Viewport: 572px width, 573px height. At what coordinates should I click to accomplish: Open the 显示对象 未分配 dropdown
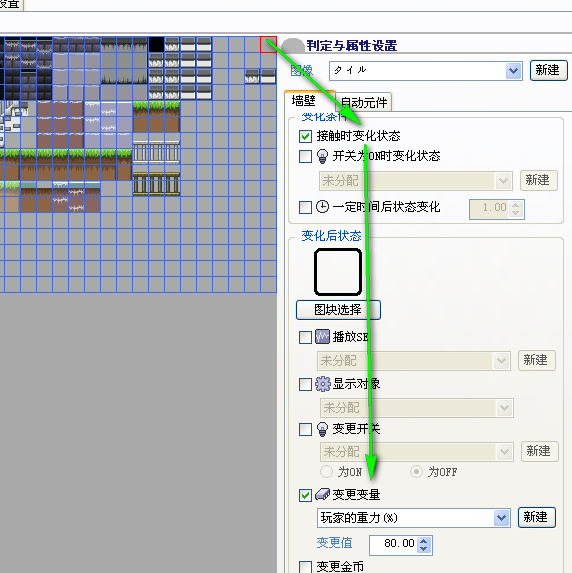417,408
